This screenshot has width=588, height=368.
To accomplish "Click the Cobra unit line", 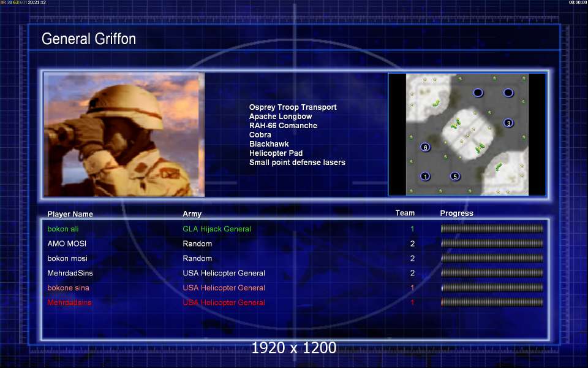I will point(260,135).
